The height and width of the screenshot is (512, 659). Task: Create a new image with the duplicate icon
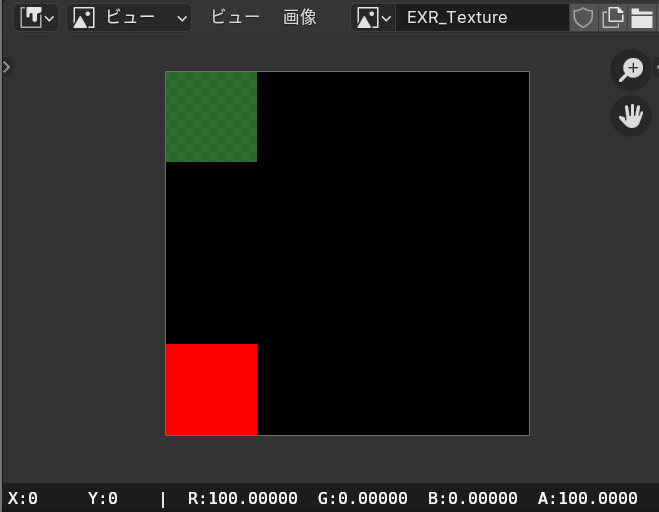click(613, 18)
